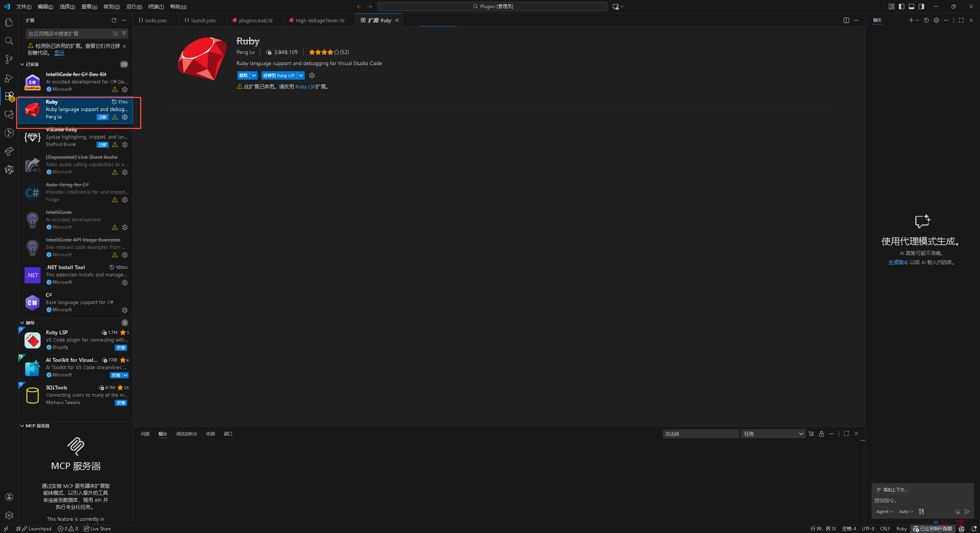Image resolution: width=980 pixels, height=533 pixels.
Task: Open the 终端 menu in menu bar
Action: click(156, 7)
